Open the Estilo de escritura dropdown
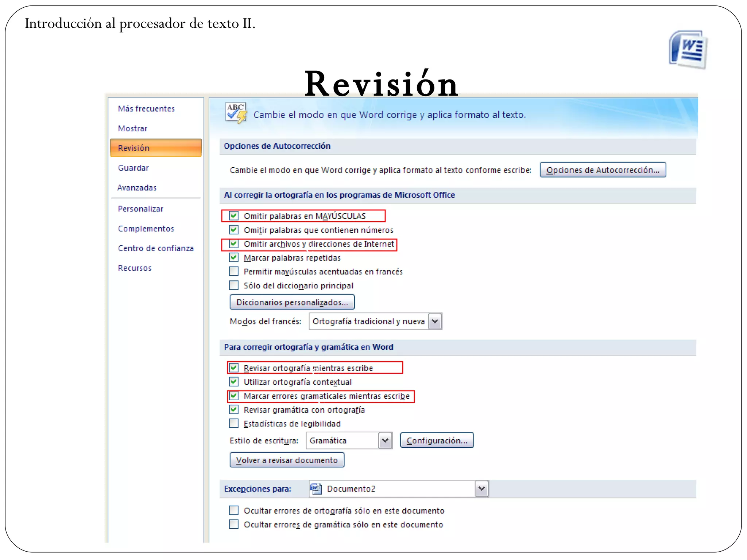This screenshot has height=560, width=747. (385, 440)
